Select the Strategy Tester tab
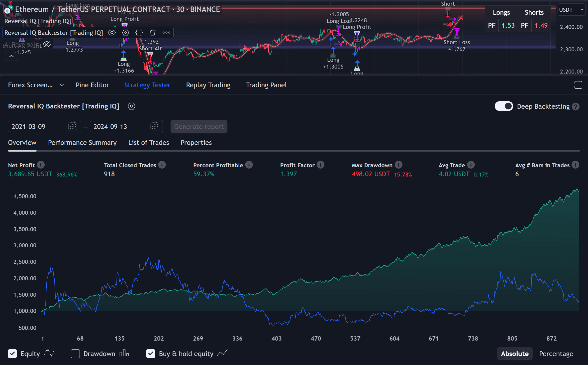Image resolution: width=588 pixels, height=365 pixels. click(147, 85)
